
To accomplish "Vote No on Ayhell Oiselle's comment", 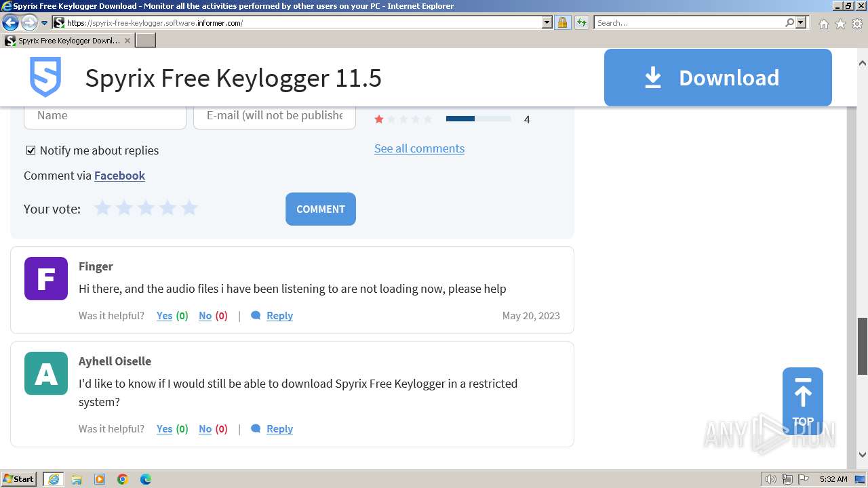I will tap(205, 429).
